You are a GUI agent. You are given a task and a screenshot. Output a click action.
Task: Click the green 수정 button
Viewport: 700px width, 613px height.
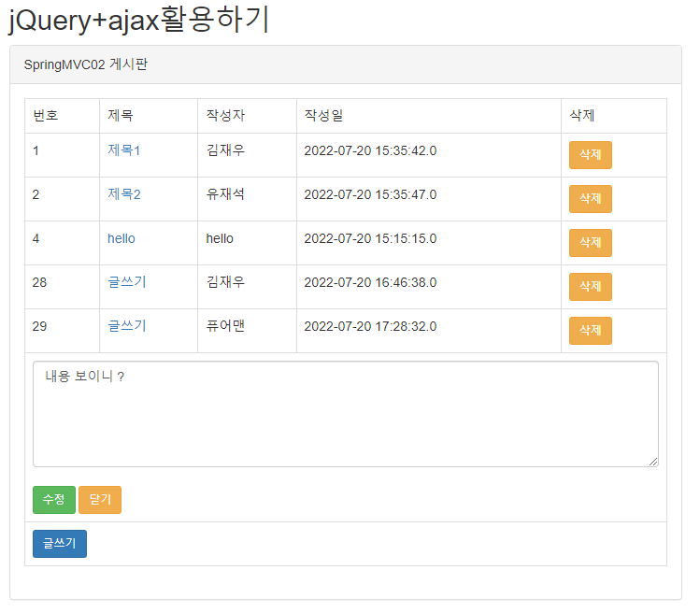[54, 500]
